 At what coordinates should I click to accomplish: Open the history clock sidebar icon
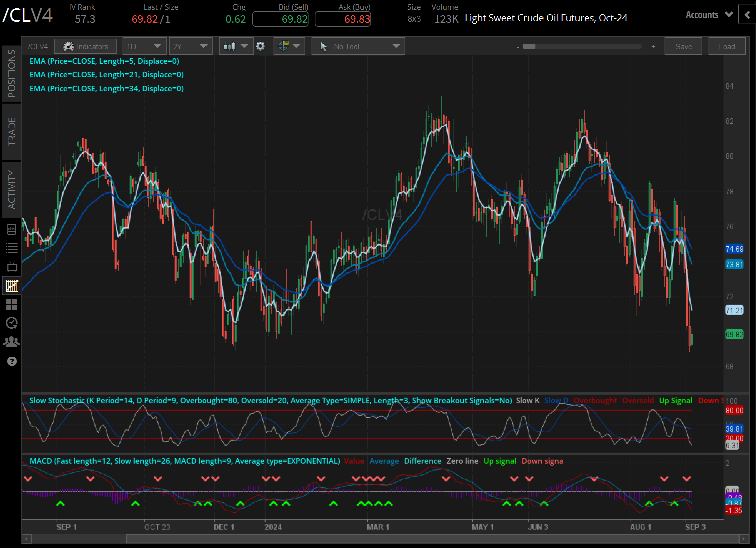click(12, 323)
